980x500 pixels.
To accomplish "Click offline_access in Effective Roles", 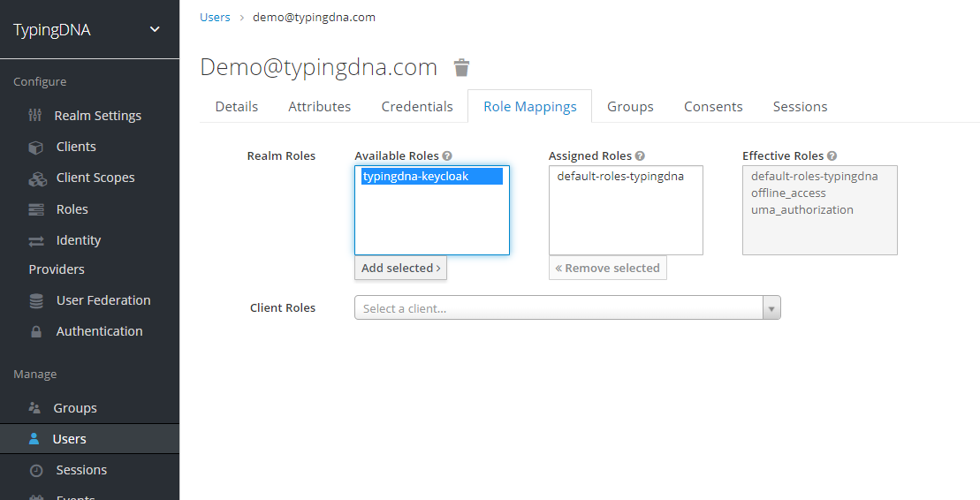I will coord(788,193).
